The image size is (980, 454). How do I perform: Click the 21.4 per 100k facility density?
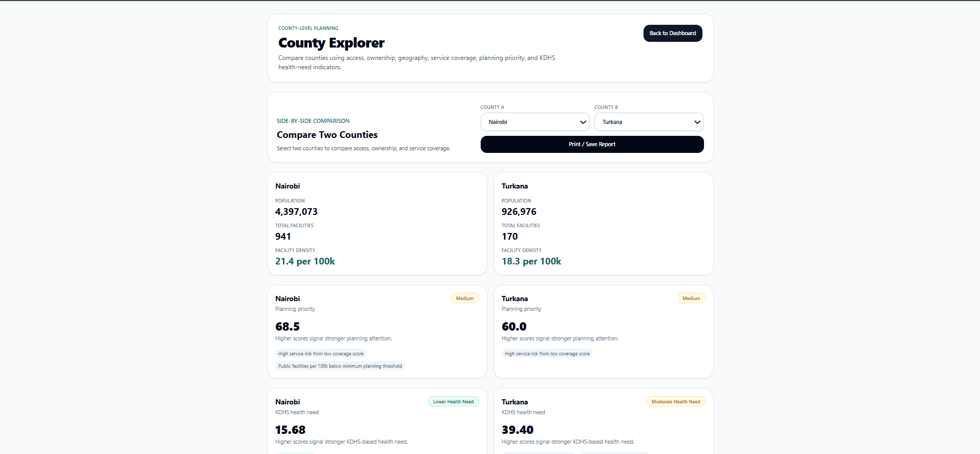(x=305, y=261)
